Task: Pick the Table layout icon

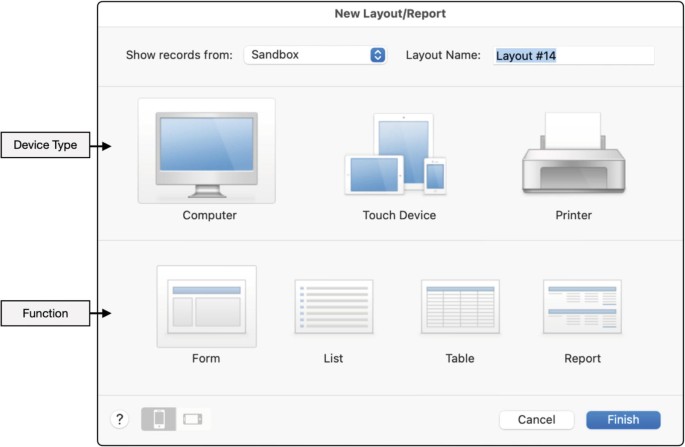Action: pyautogui.click(x=460, y=307)
